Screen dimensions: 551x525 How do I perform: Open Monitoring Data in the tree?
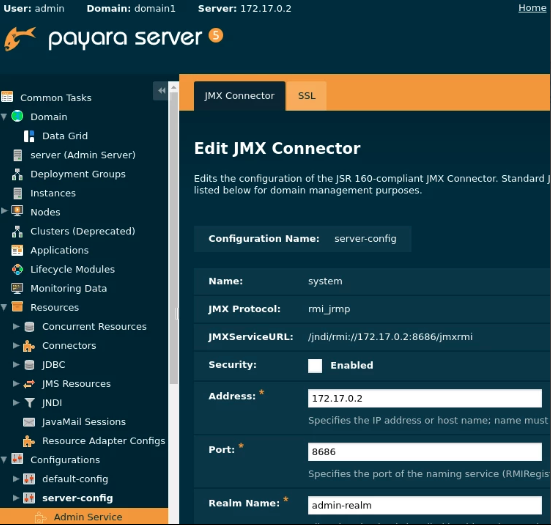tap(69, 289)
